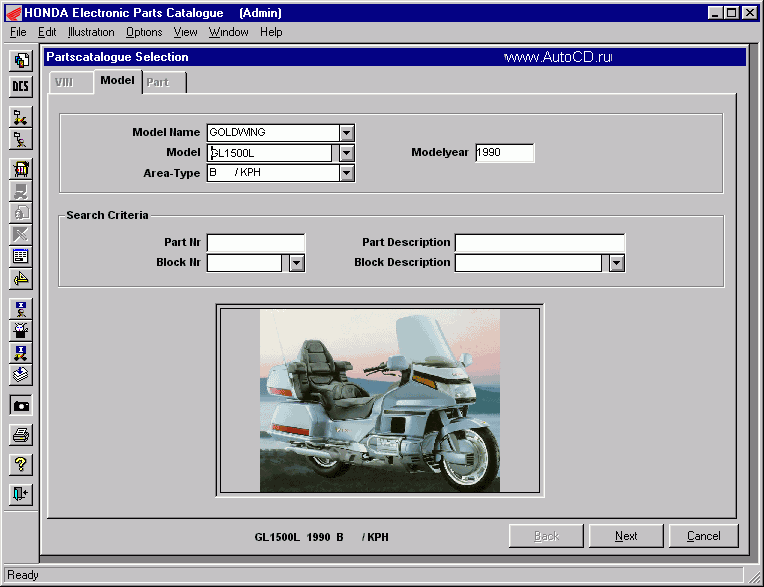Screen dimensions: 764x587
Task: Open the View menu
Action: click(185, 32)
